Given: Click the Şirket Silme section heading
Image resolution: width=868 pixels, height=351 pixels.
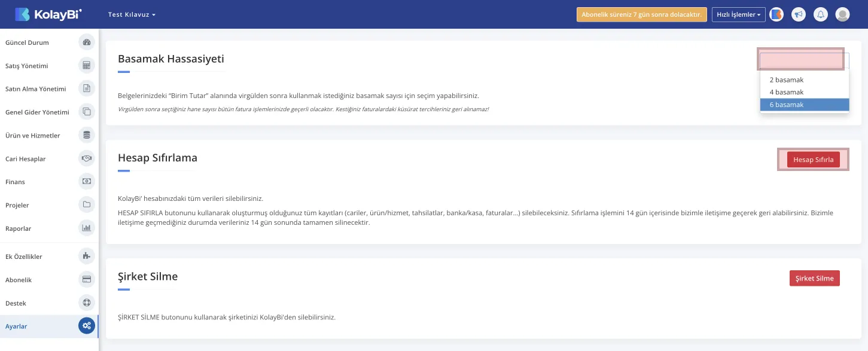Looking at the screenshot, I should point(148,276).
